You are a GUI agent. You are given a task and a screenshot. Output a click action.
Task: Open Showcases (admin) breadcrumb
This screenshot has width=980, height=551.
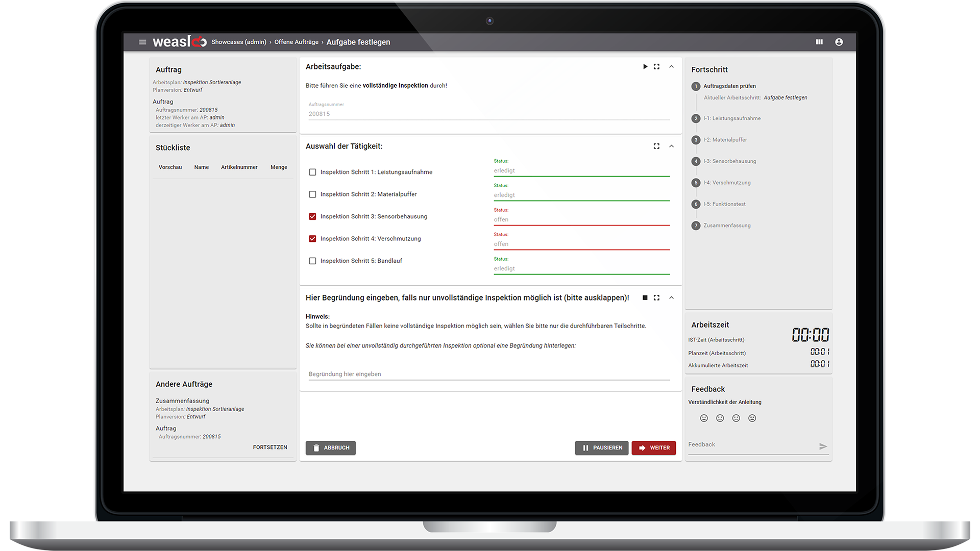238,42
